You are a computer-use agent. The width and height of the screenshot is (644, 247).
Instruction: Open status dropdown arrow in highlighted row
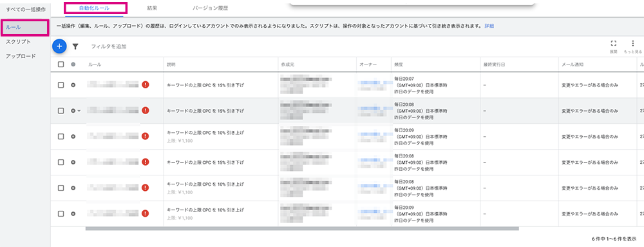[79, 110]
